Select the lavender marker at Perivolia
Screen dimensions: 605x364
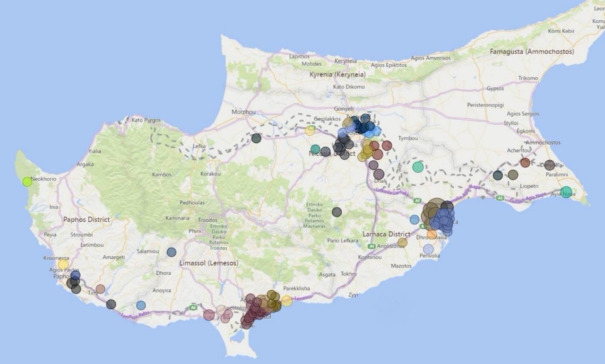pyautogui.click(x=428, y=249)
